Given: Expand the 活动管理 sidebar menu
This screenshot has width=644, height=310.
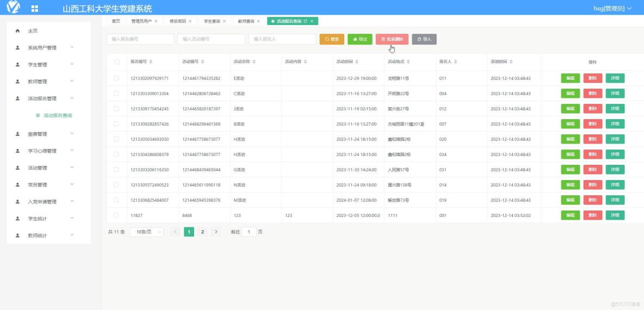Looking at the screenshot, I should tap(72, 167).
